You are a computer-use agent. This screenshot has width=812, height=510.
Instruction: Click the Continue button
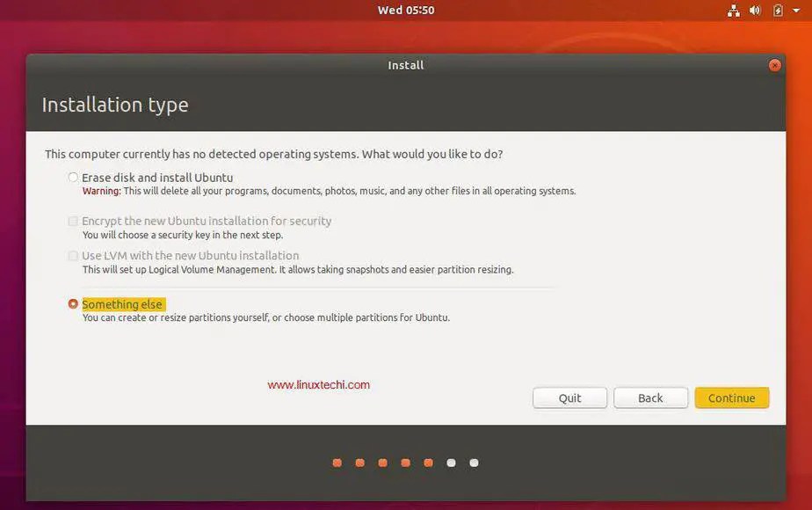click(732, 398)
